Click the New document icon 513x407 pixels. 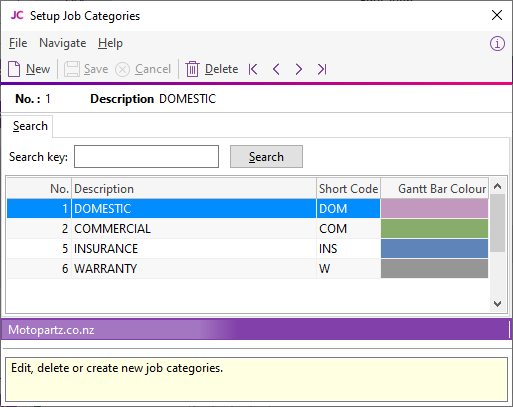tap(14, 69)
